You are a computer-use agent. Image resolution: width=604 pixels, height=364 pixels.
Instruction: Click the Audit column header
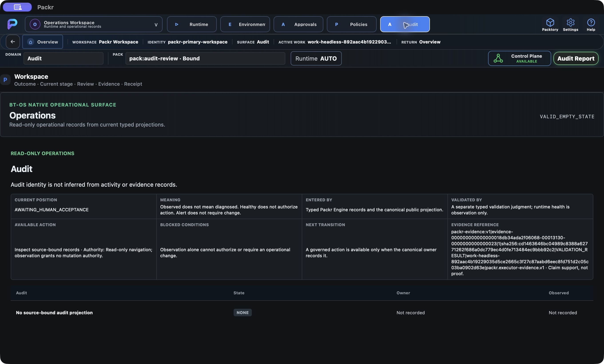[21, 293]
